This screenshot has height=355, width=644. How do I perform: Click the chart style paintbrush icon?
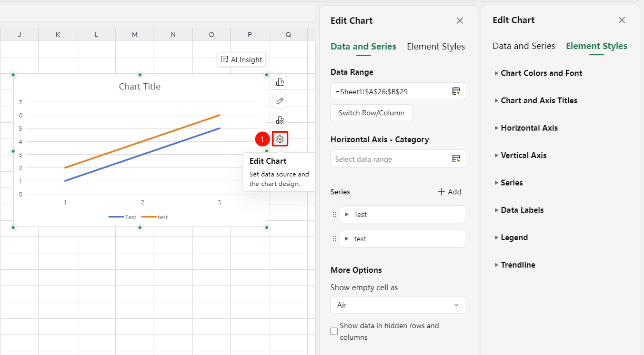click(280, 101)
